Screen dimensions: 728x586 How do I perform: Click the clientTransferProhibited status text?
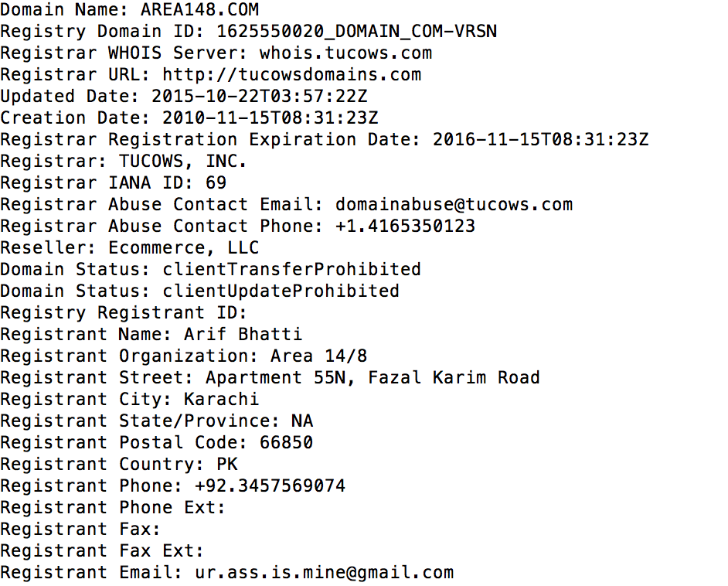click(x=292, y=269)
